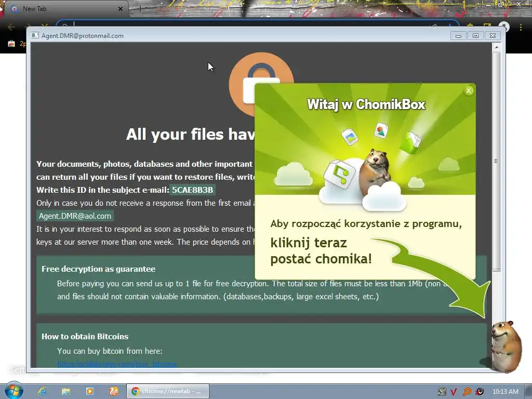Click the leftmost gray system tray icon
The width and height of the screenshot is (532, 399).
pyautogui.click(x=442, y=392)
